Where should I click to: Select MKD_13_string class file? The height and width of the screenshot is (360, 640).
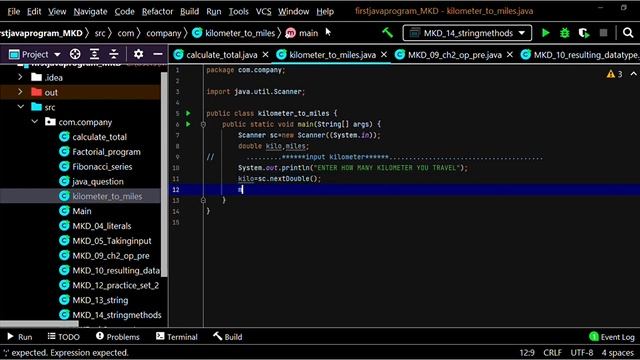pos(100,300)
